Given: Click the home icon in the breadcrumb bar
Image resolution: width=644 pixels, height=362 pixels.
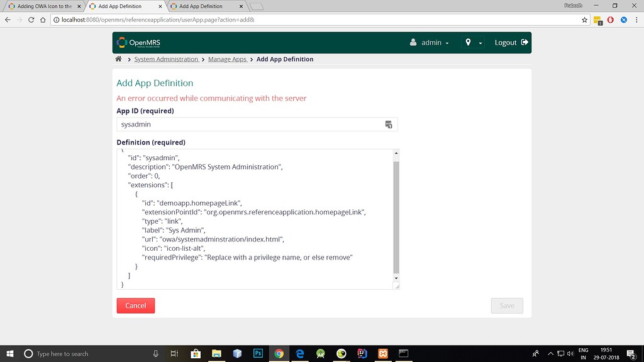Looking at the screenshot, I should pos(118,58).
